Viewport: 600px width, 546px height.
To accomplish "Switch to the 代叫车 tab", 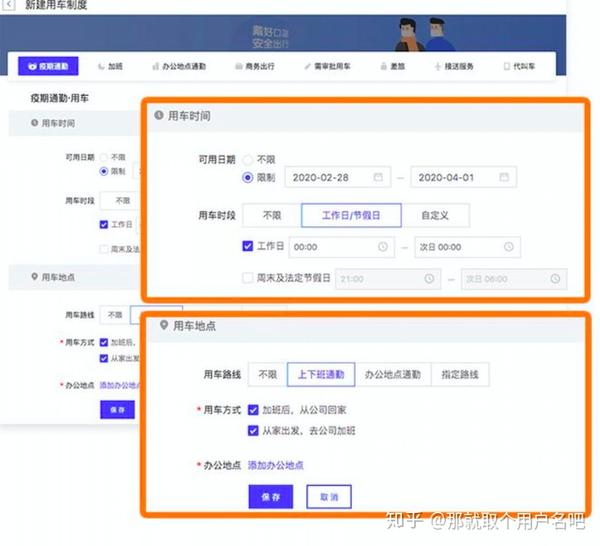I will click(519, 66).
